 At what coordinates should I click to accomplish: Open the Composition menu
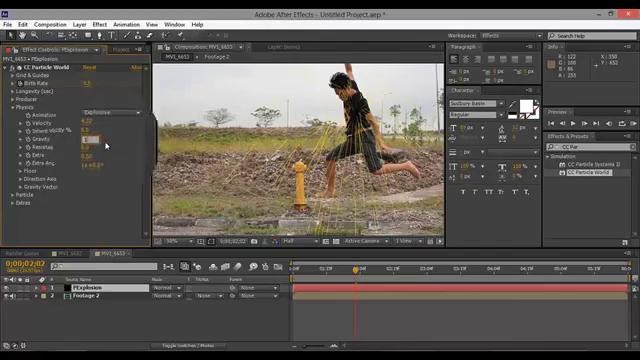(50, 24)
